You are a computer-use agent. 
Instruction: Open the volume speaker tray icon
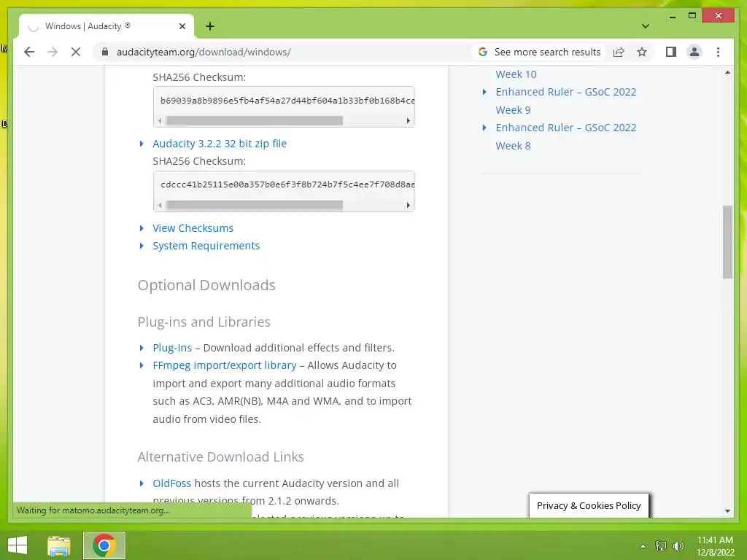pos(678,546)
